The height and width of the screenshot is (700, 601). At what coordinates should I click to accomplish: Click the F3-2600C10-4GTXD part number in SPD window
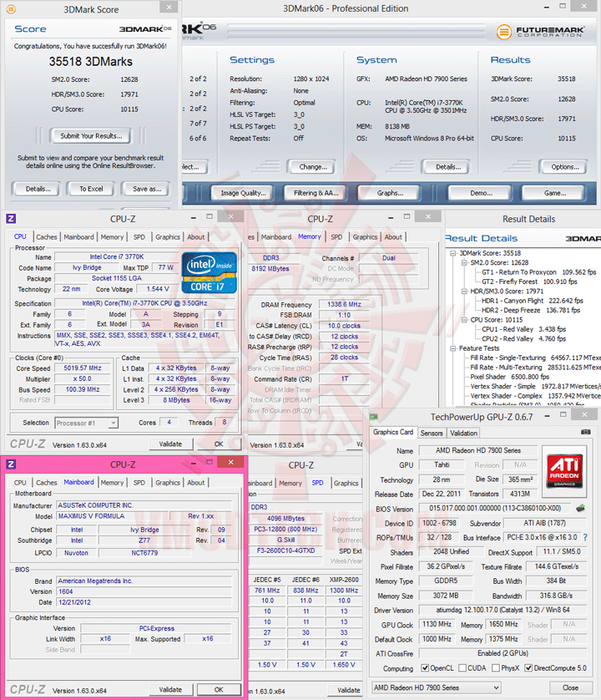coord(285,550)
